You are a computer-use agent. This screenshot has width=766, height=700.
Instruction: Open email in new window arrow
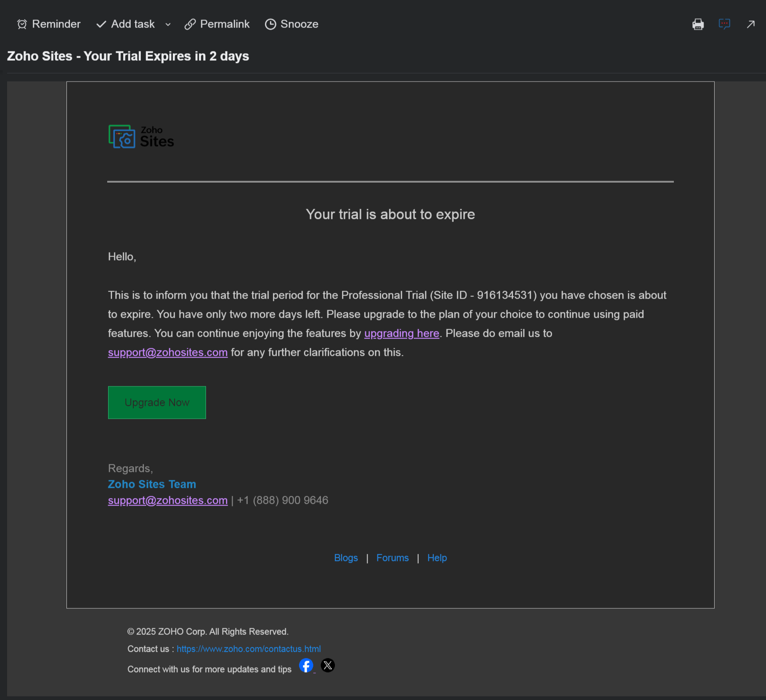click(x=750, y=24)
